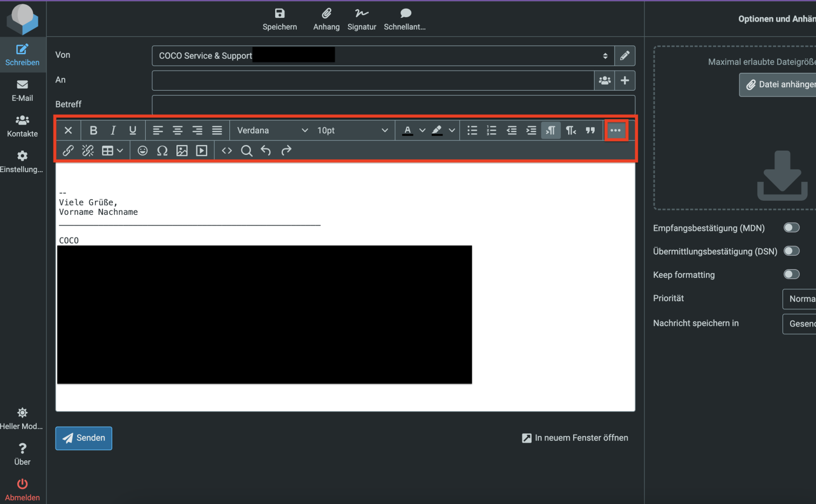Open Kontakte in the sidebar
The height and width of the screenshot is (504, 816).
pyautogui.click(x=22, y=126)
